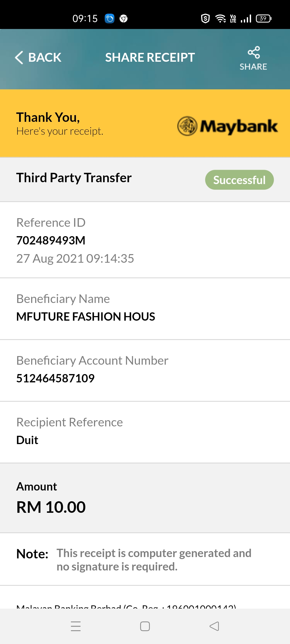
Task: Tap the Wi-Fi status bar icon
Action: 220,19
